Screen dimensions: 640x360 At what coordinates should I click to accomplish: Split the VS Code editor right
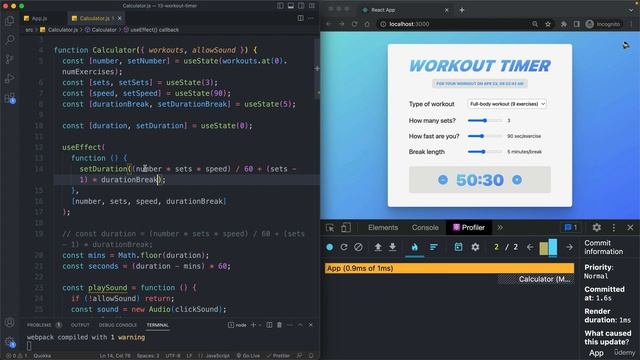click(300, 18)
